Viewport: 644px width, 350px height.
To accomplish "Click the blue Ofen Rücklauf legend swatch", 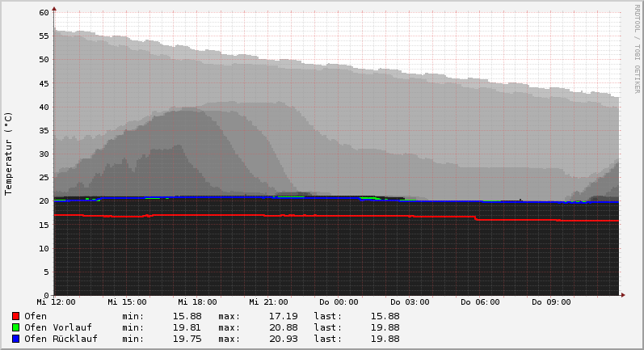I will tap(15, 339).
